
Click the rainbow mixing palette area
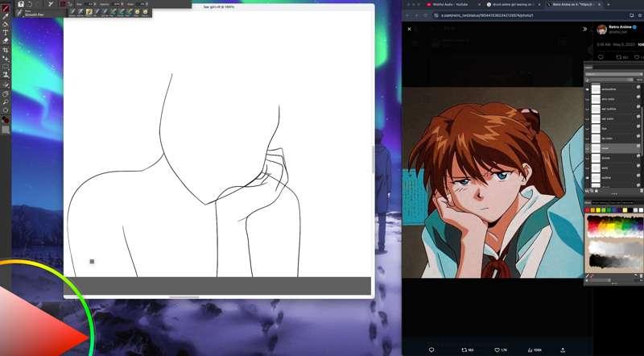[614, 226]
